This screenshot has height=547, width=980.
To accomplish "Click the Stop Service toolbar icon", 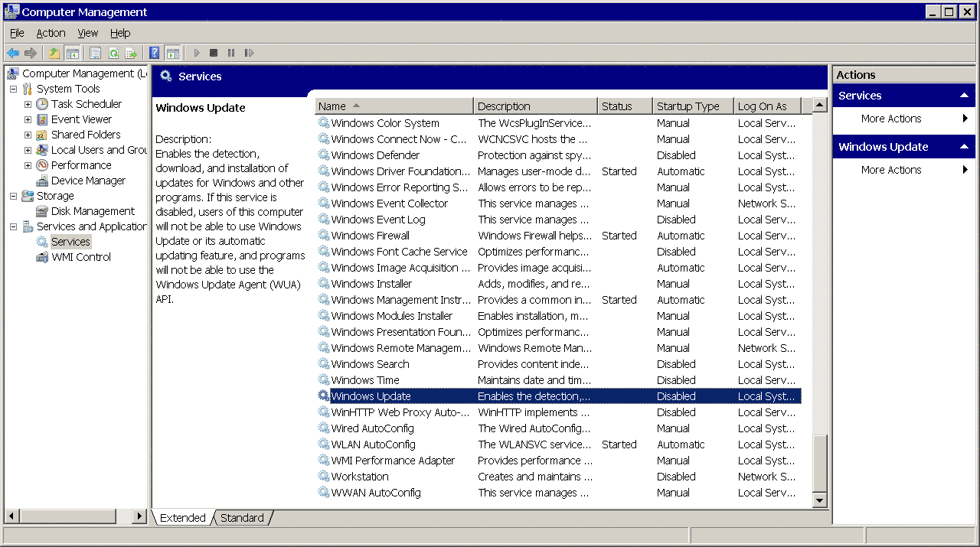I will coord(214,53).
